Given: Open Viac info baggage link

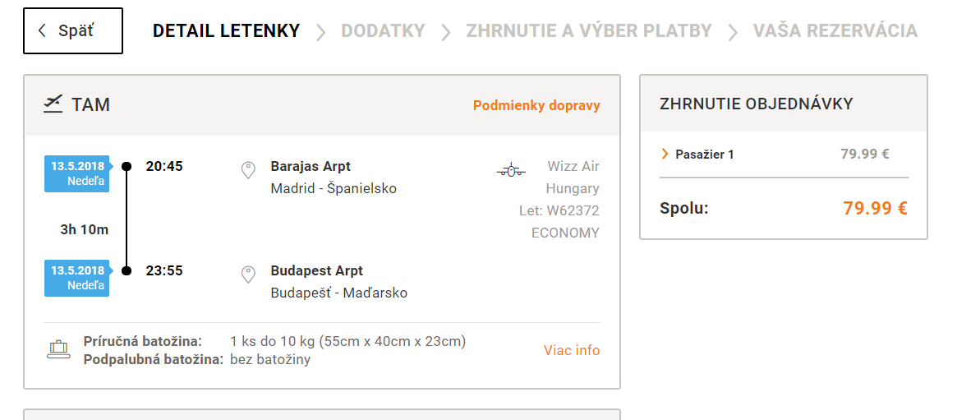Looking at the screenshot, I should pyautogui.click(x=572, y=350).
